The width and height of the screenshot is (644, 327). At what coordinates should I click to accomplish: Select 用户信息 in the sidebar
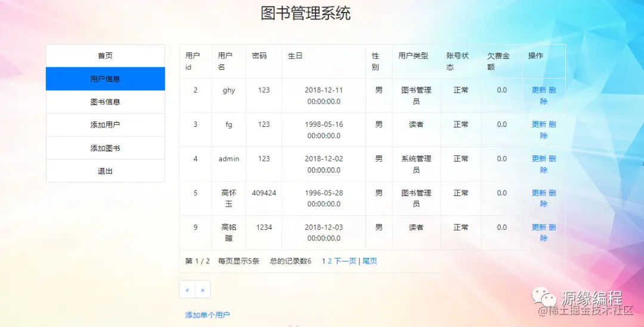tap(105, 79)
